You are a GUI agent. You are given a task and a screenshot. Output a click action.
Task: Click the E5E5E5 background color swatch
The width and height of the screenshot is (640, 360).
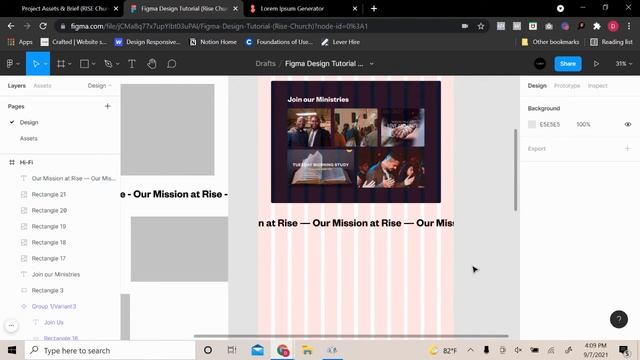[x=532, y=124]
